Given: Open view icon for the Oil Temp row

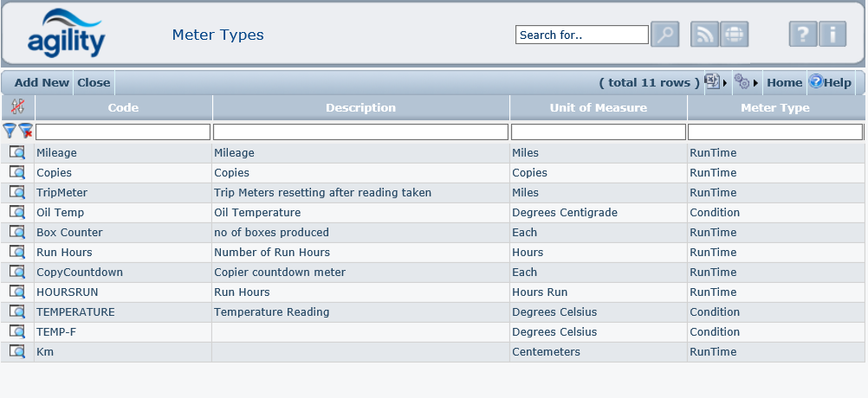Looking at the screenshot, I should 17,212.
